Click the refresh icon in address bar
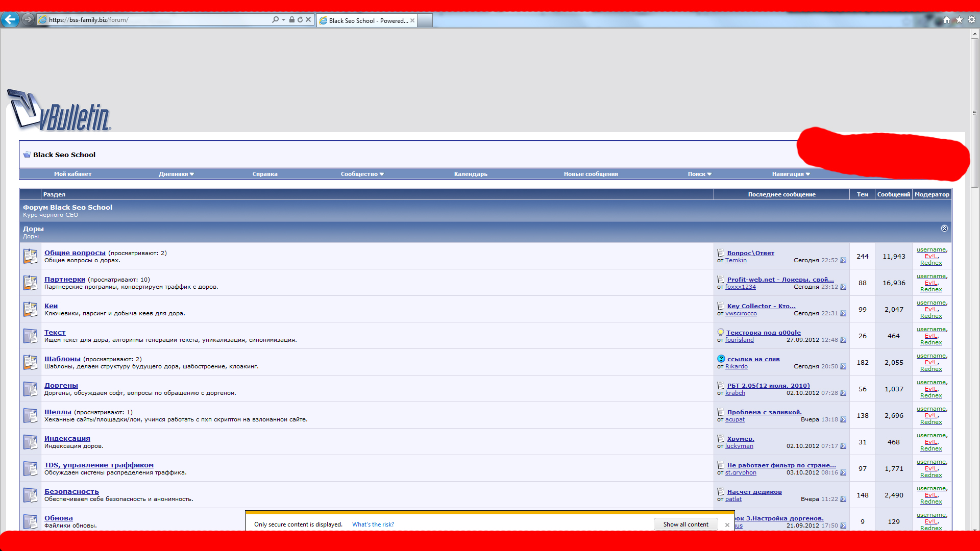980x551 pixels. (300, 19)
